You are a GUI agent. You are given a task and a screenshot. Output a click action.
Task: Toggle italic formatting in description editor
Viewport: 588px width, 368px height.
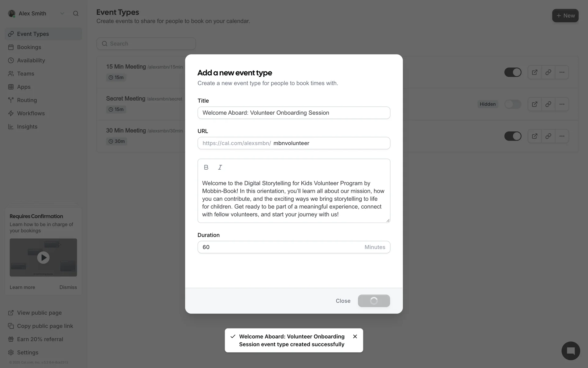pyautogui.click(x=220, y=167)
